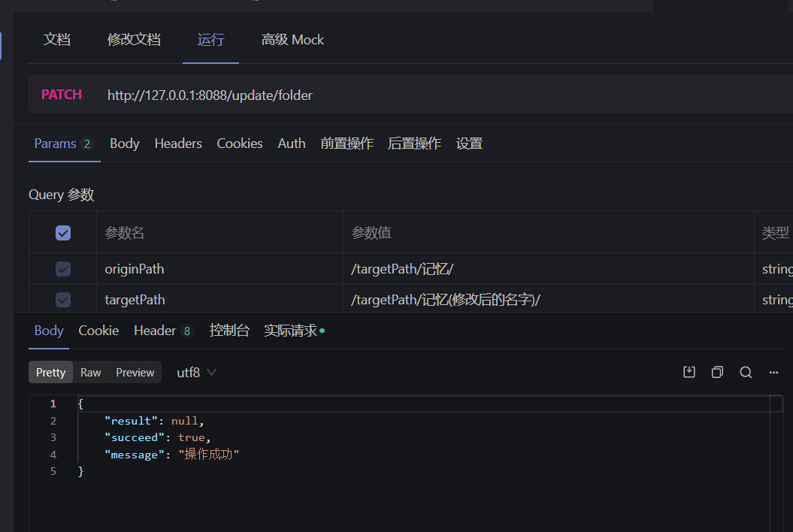The height and width of the screenshot is (532, 793).
Task: Open the utf8 encoding dropdown
Action: pyautogui.click(x=196, y=373)
